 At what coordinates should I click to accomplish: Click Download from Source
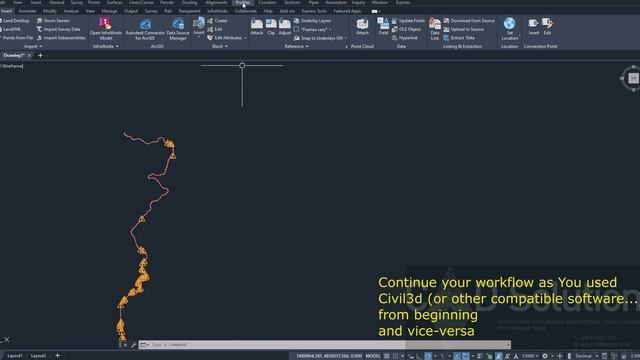pyautogui.click(x=469, y=20)
